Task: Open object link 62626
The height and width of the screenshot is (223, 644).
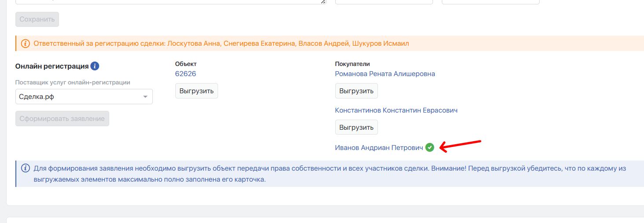Action: [x=185, y=74]
